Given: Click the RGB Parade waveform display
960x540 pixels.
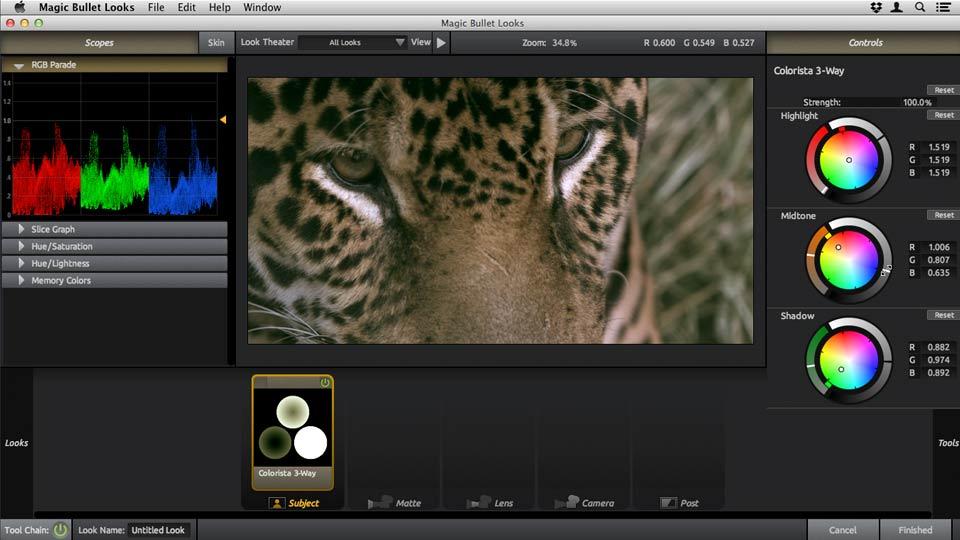Looking at the screenshot, I should 114,147.
